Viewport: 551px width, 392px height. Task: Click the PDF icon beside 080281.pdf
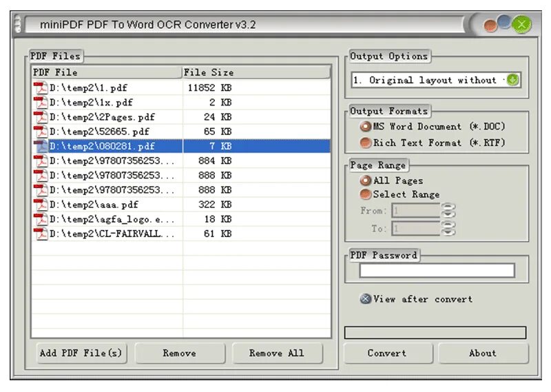pos(41,146)
